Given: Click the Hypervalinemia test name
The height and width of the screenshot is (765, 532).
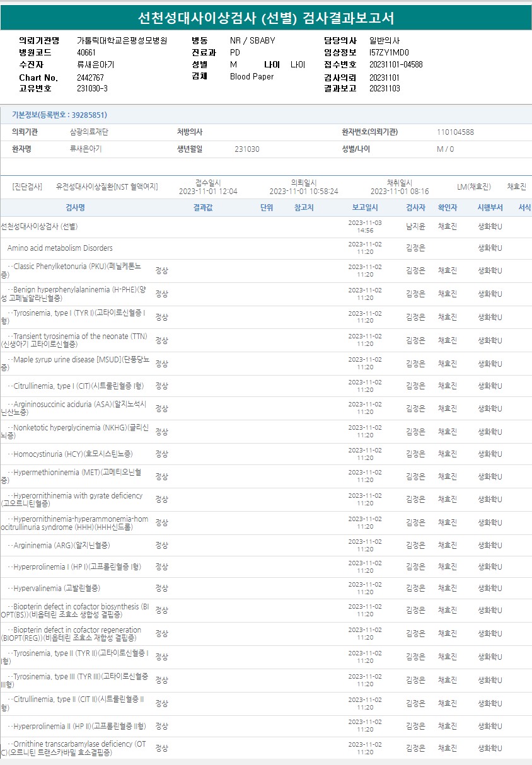Looking at the screenshot, I should coord(57,588).
